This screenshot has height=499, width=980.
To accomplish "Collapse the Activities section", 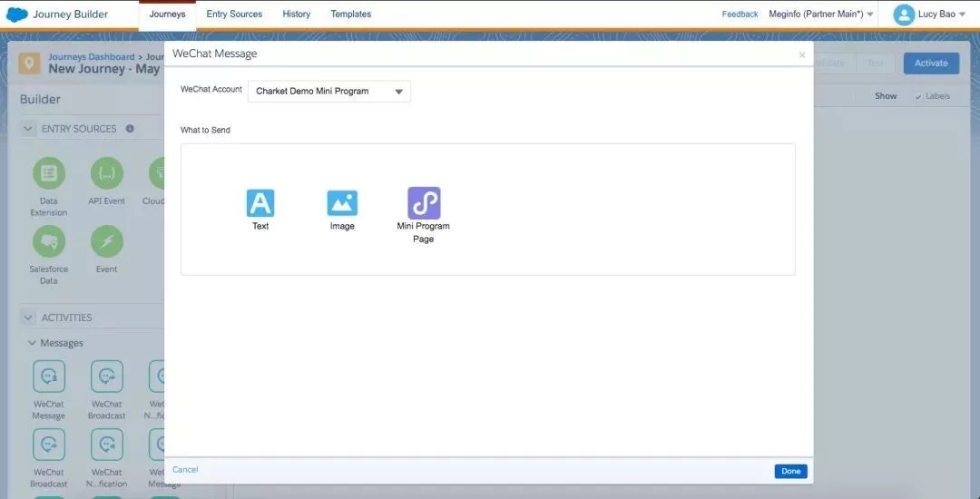I will click(x=29, y=318).
